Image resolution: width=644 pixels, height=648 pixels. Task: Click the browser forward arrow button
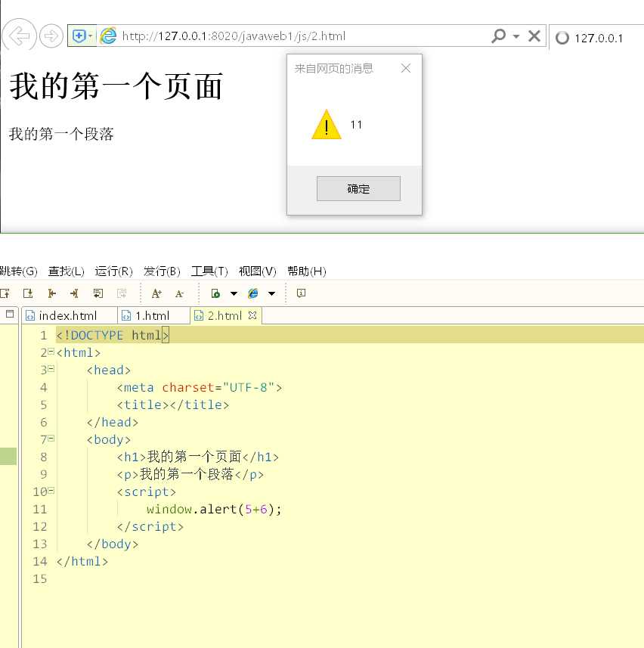pyautogui.click(x=51, y=36)
